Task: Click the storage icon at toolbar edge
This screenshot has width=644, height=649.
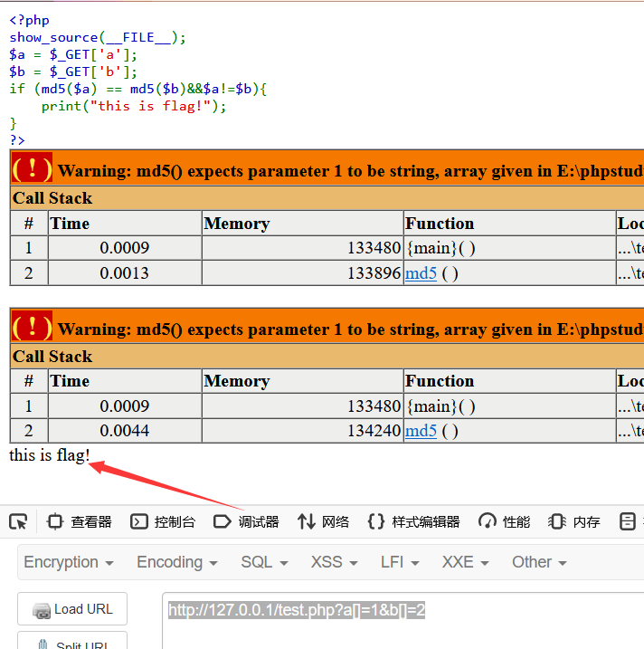Action: coord(628,521)
